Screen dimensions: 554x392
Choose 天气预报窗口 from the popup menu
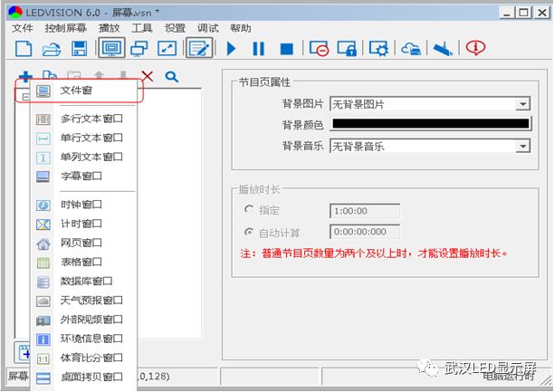tap(84, 301)
